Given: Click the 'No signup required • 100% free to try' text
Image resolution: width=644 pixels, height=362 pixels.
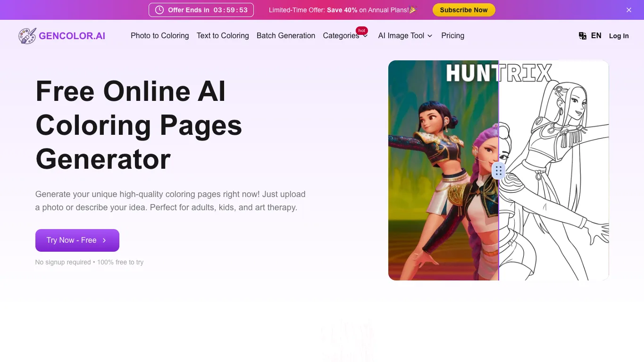Looking at the screenshot, I should pyautogui.click(x=89, y=262).
